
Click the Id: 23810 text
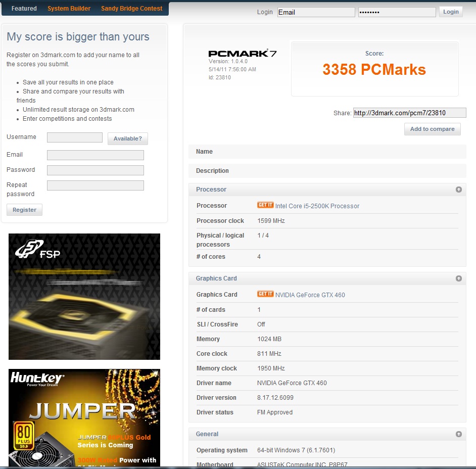[219, 77]
